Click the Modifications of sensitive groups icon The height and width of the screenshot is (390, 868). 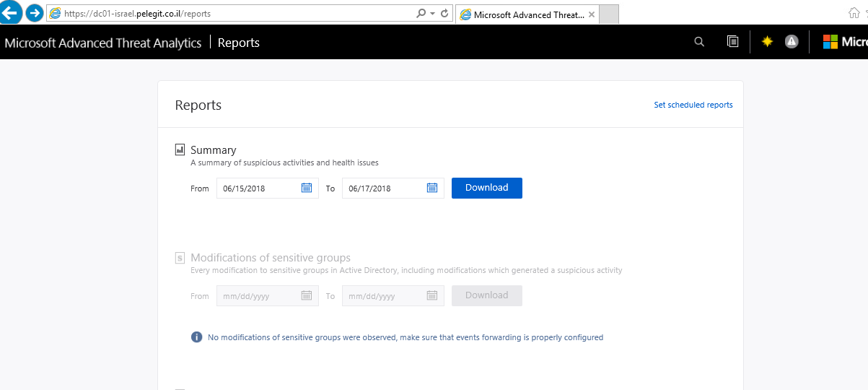point(180,258)
